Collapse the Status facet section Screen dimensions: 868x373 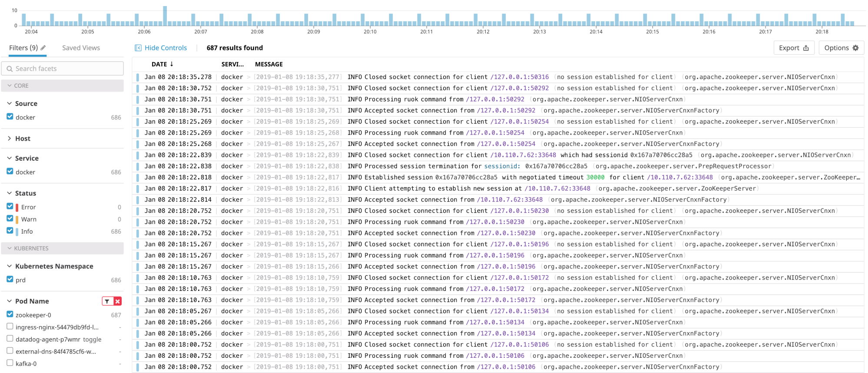[x=9, y=193]
